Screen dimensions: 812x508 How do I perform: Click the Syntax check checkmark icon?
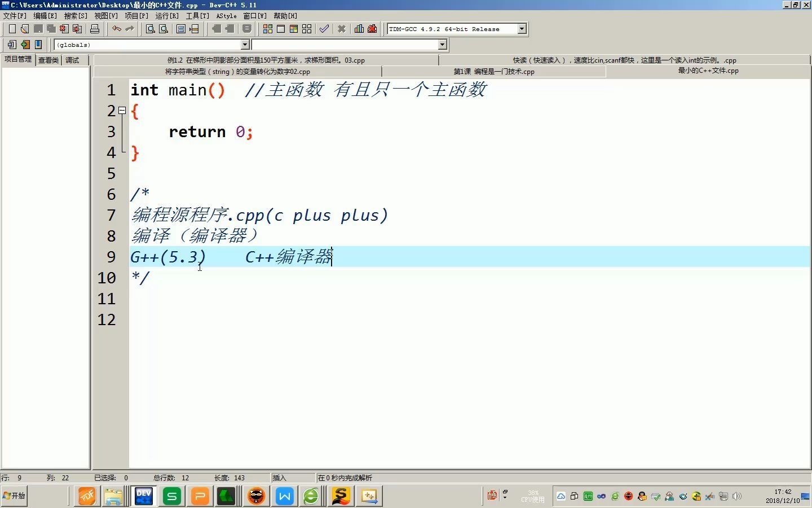point(324,29)
